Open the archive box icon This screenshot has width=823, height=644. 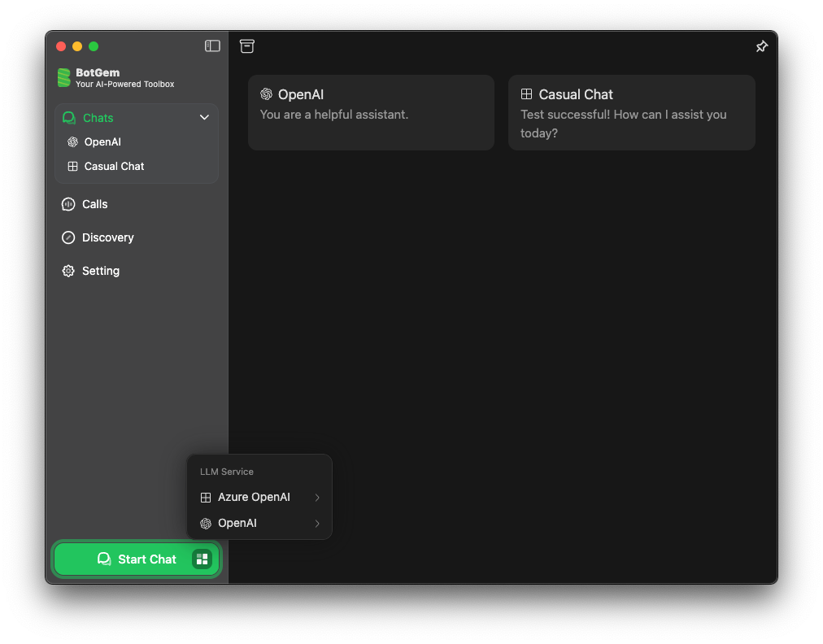(x=247, y=46)
